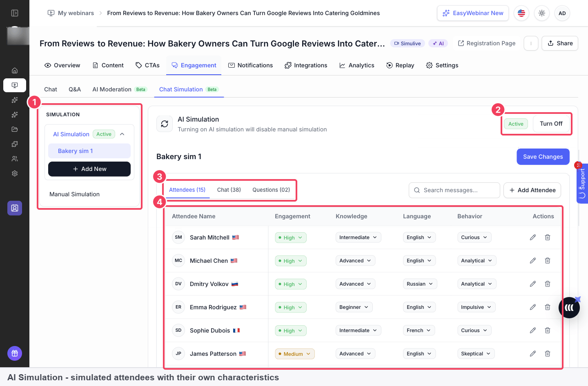The image size is (588, 386).
Task: Click the pencil icon for Dmitry Volkov
Action: 533,284
